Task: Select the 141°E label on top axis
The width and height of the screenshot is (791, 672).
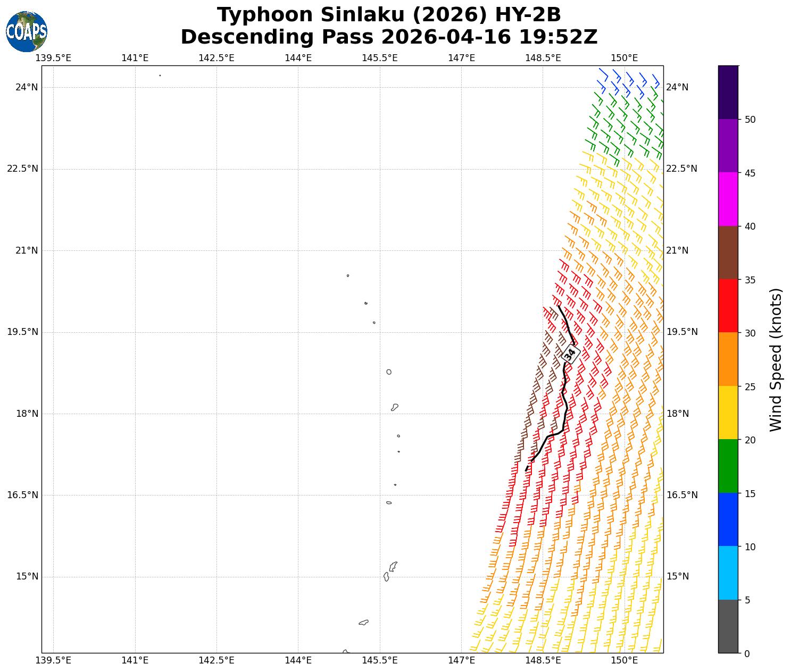Action: point(135,58)
